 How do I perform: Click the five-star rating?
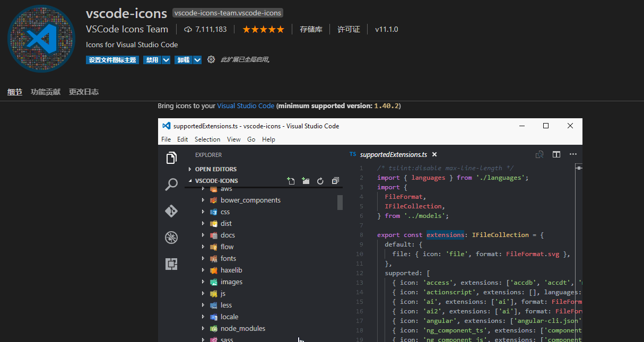pyautogui.click(x=263, y=29)
